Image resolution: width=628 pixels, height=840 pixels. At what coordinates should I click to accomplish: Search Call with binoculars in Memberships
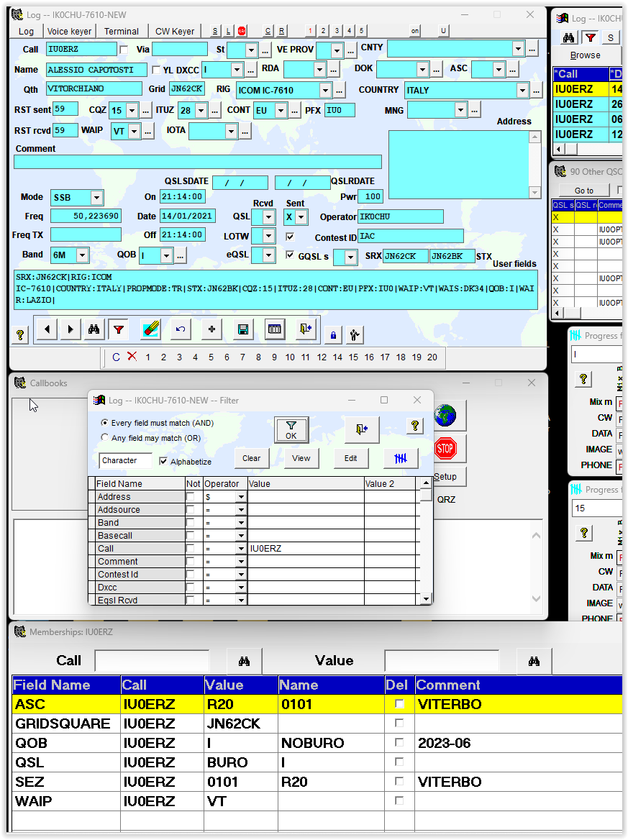(245, 662)
